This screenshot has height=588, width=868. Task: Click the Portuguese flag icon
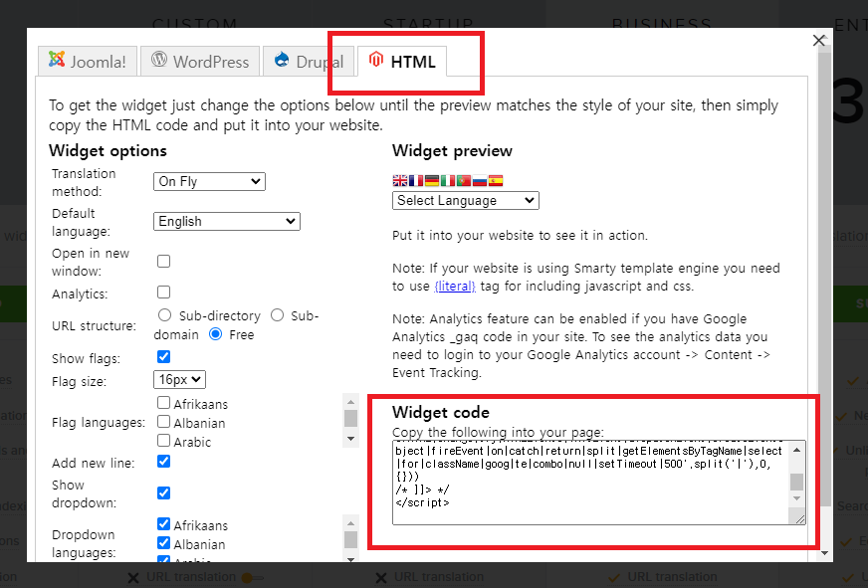click(464, 180)
